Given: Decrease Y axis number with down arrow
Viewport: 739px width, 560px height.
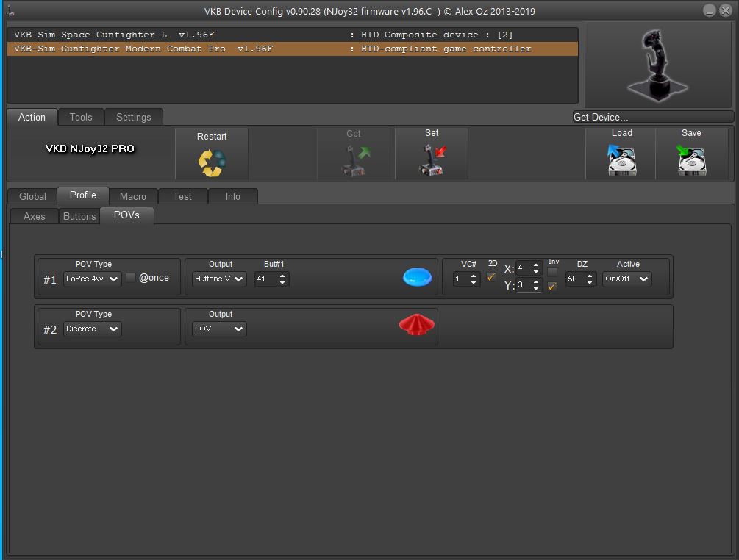Looking at the screenshot, I should 536,288.
